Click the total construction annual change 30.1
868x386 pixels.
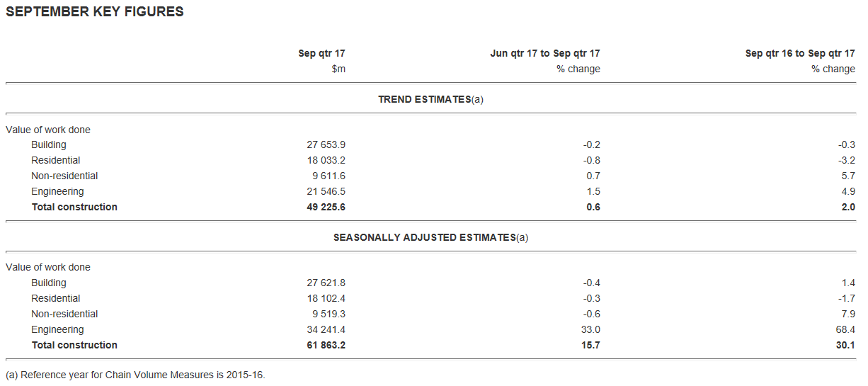coord(846,345)
